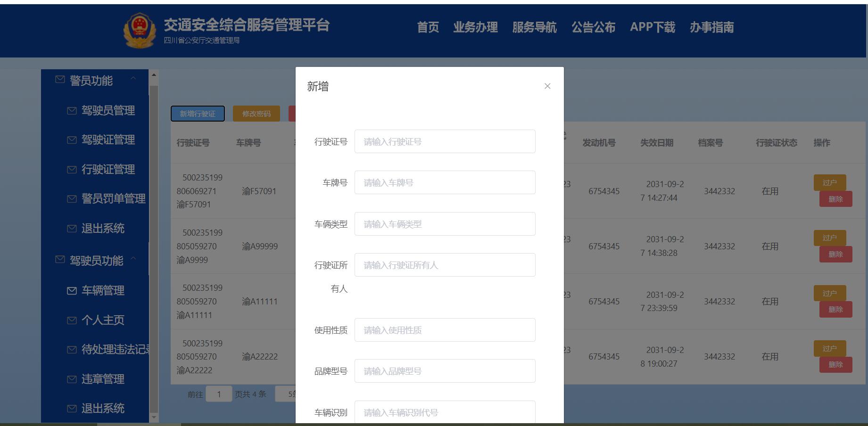Click 过户 for the 14:38:28 row

point(830,238)
